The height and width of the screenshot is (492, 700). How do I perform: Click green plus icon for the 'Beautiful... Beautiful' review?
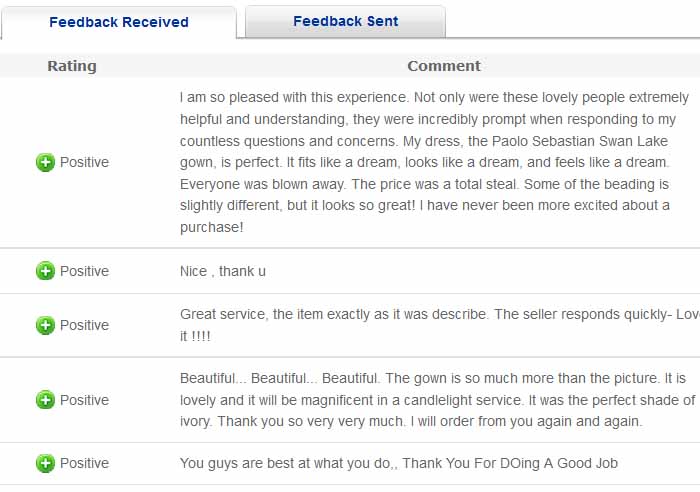[45, 400]
